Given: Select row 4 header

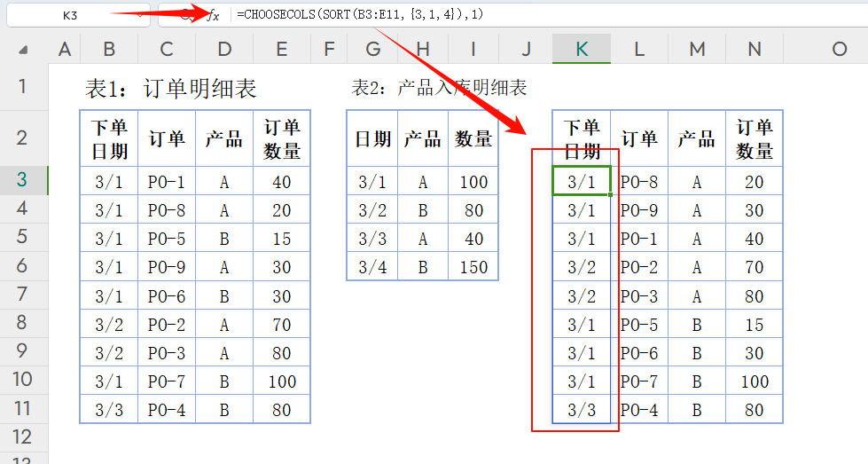Looking at the screenshot, I should click(x=23, y=208).
